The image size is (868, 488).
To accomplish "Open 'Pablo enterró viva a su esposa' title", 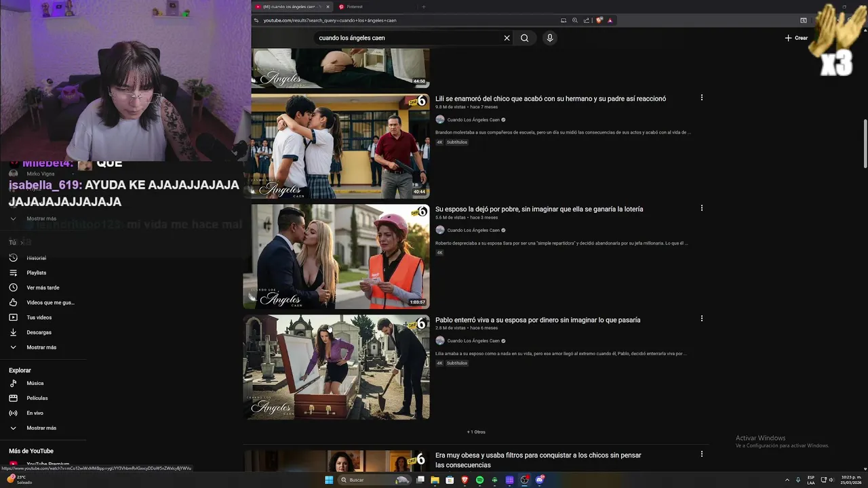I will (538, 320).
